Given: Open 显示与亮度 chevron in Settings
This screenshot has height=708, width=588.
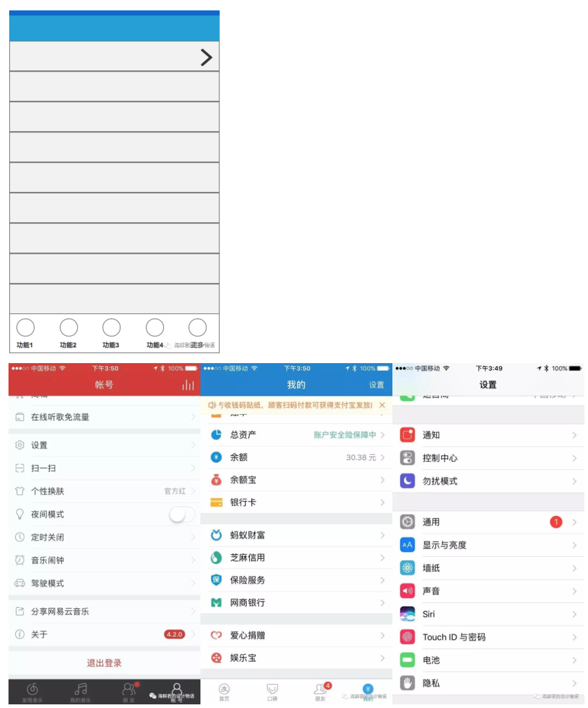Looking at the screenshot, I should [575, 545].
